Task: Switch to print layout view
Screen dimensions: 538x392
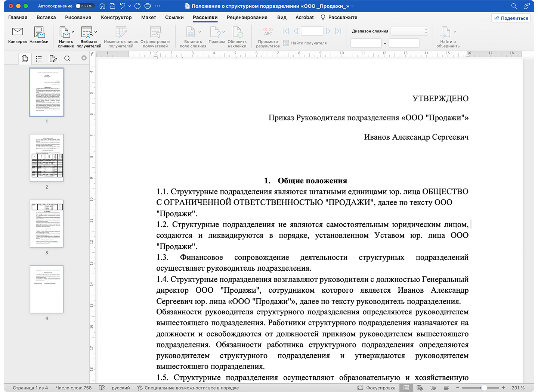Action: click(x=406, y=388)
